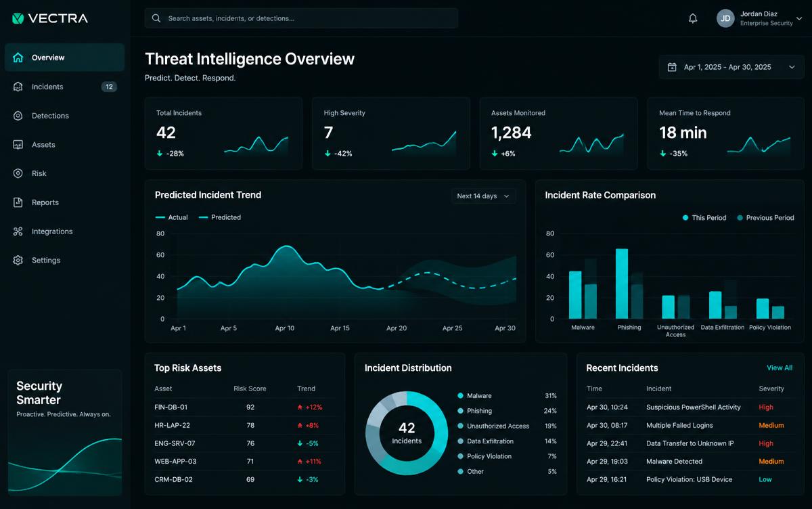Click FIN-DB-01 upward trend arrow
This screenshot has width=812, height=509.
point(300,407)
